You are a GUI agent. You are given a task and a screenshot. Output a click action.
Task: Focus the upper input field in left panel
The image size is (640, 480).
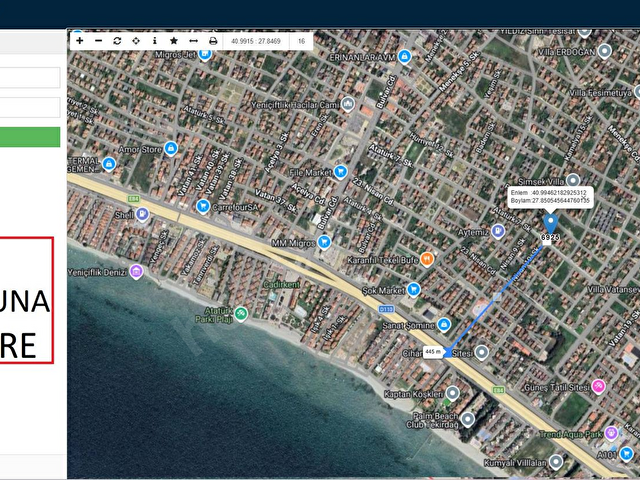pos(30,78)
